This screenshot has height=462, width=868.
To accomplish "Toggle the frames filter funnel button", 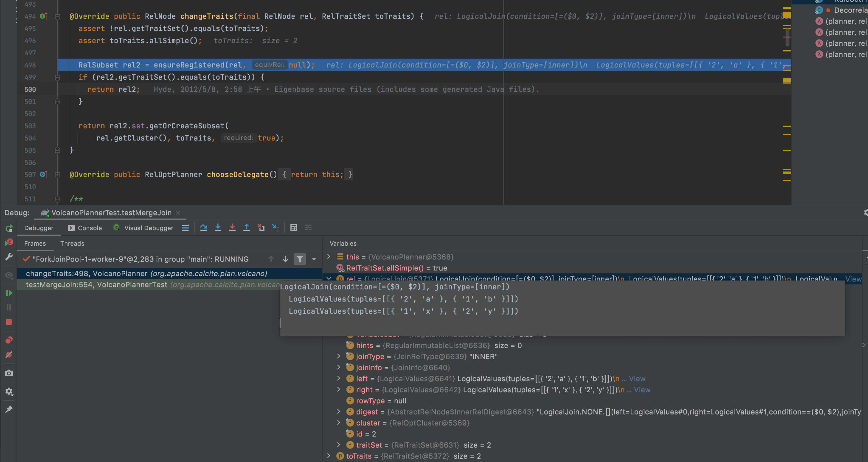I will [x=300, y=259].
